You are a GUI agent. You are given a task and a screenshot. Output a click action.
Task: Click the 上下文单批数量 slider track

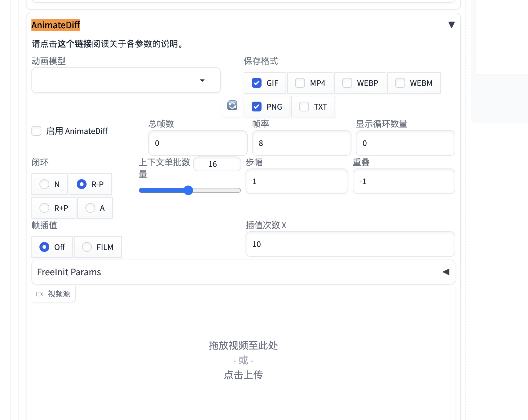[x=190, y=190]
